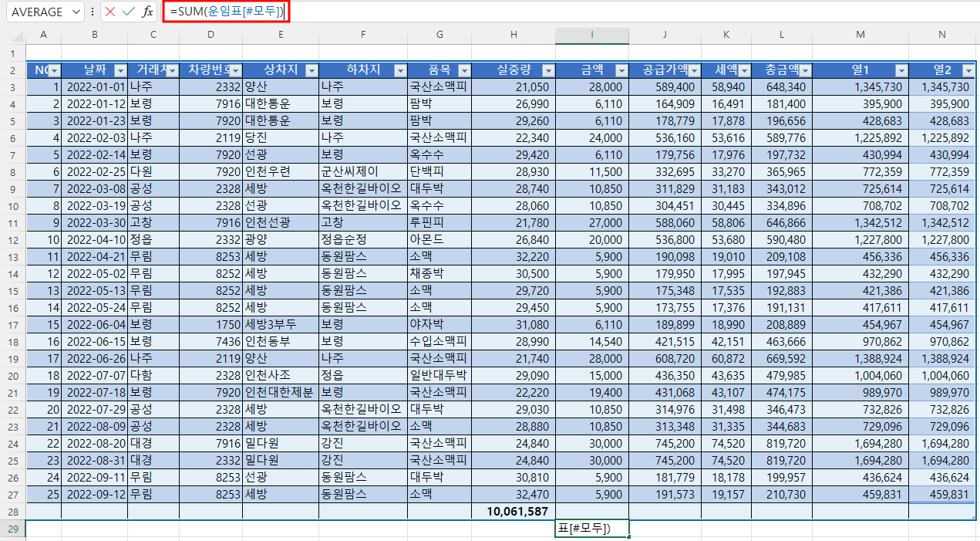The image size is (980, 541).
Task: Click cell 27,000 in 금액 column
Action: tap(592, 223)
